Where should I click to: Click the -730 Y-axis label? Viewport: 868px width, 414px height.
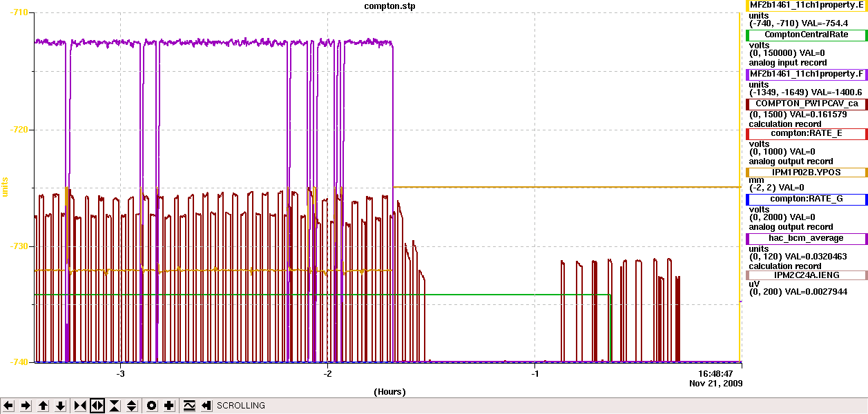(x=19, y=246)
